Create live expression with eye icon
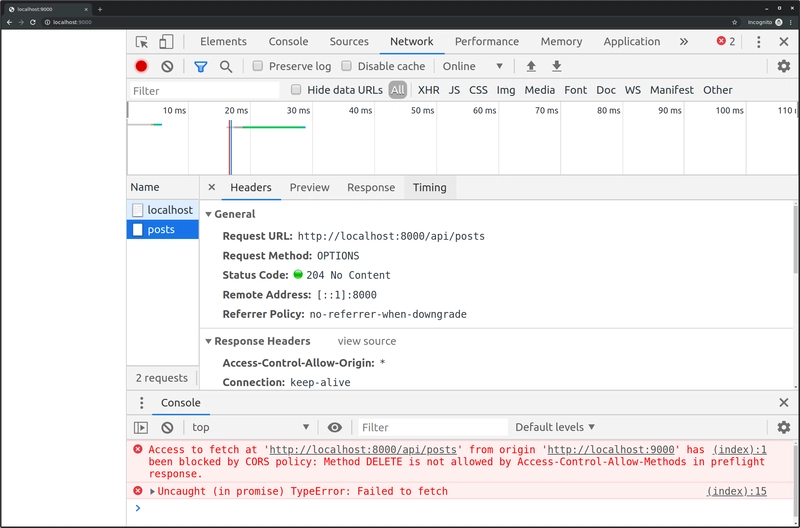 [335, 428]
